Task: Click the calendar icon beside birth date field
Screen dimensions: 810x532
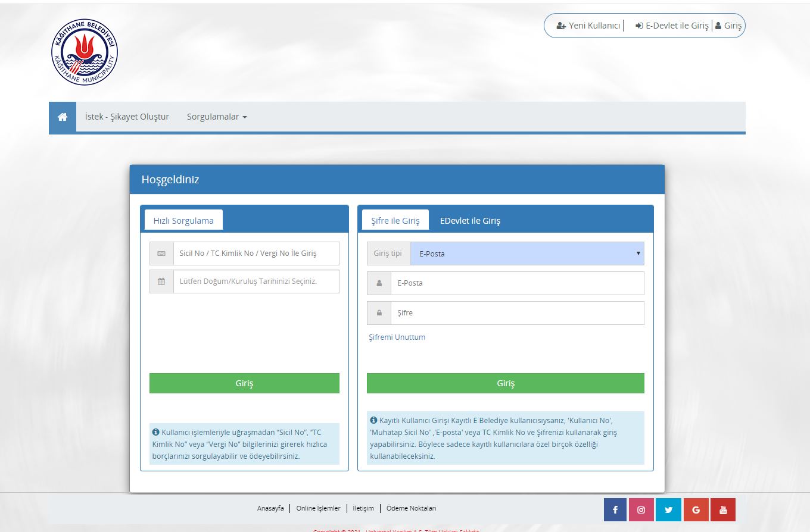Action: (161, 281)
